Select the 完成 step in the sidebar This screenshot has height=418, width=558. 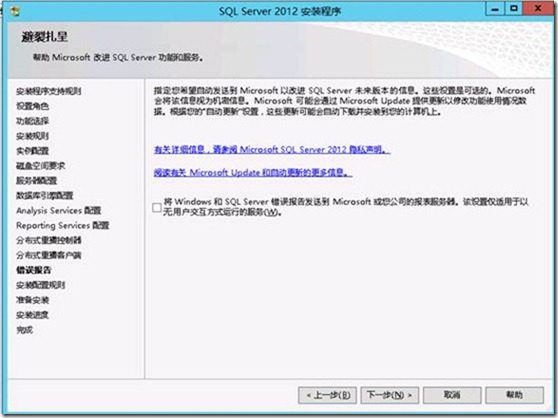(24, 330)
